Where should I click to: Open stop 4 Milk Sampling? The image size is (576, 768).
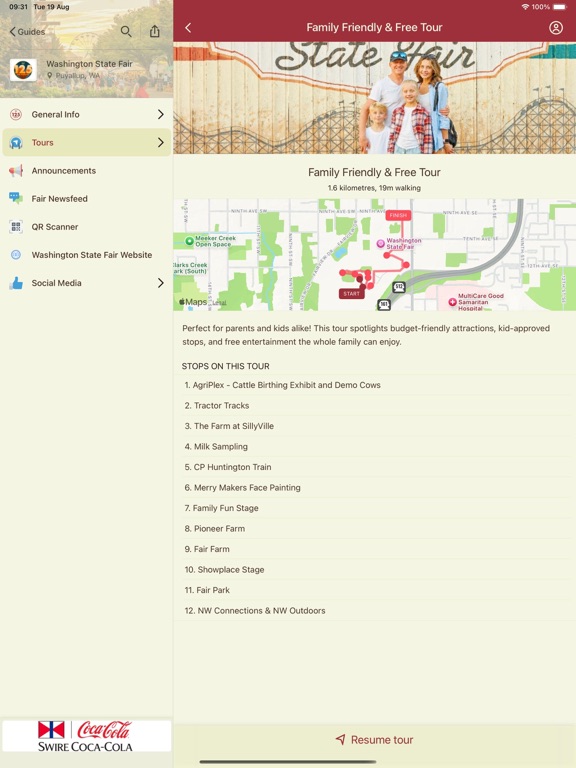[x=374, y=447]
